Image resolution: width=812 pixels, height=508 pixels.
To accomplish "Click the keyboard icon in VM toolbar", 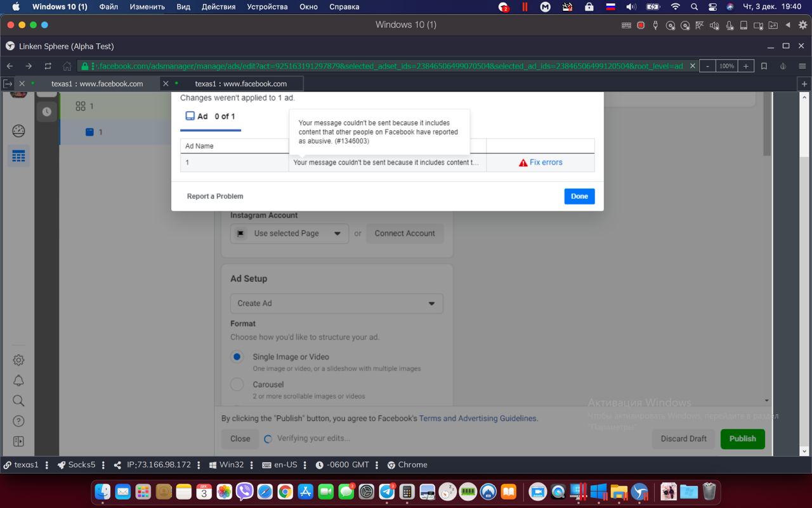I will (x=626, y=25).
